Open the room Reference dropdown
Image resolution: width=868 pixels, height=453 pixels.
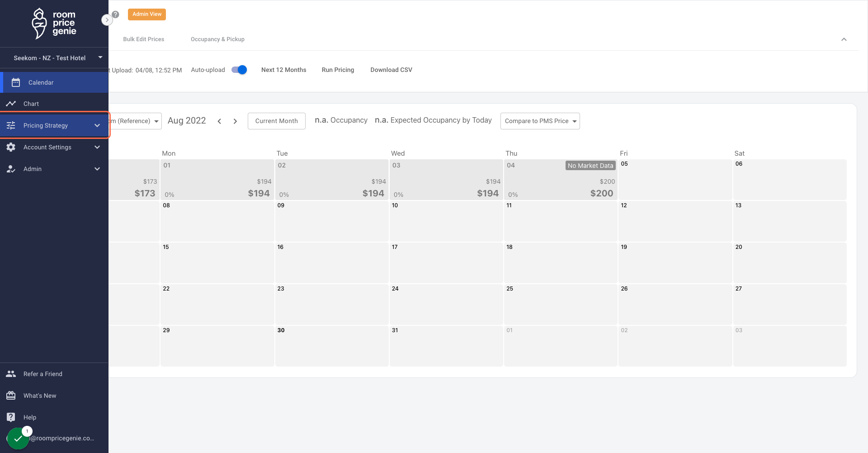pos(135,121)
